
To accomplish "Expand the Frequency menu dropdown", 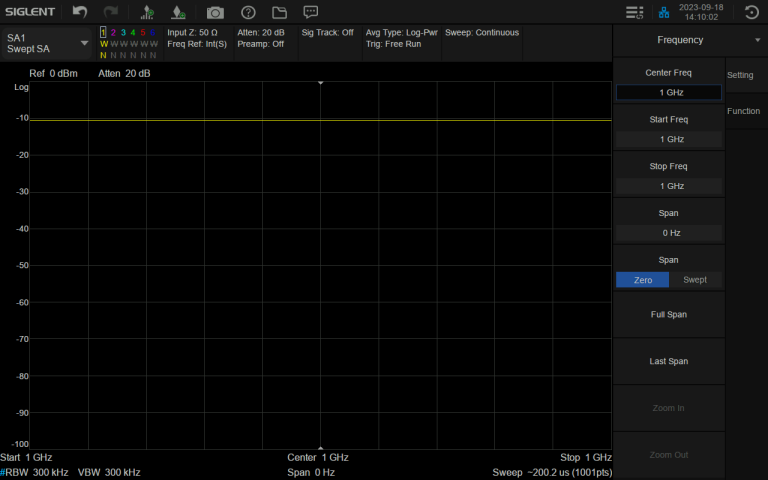I will [x=757, y=40].
